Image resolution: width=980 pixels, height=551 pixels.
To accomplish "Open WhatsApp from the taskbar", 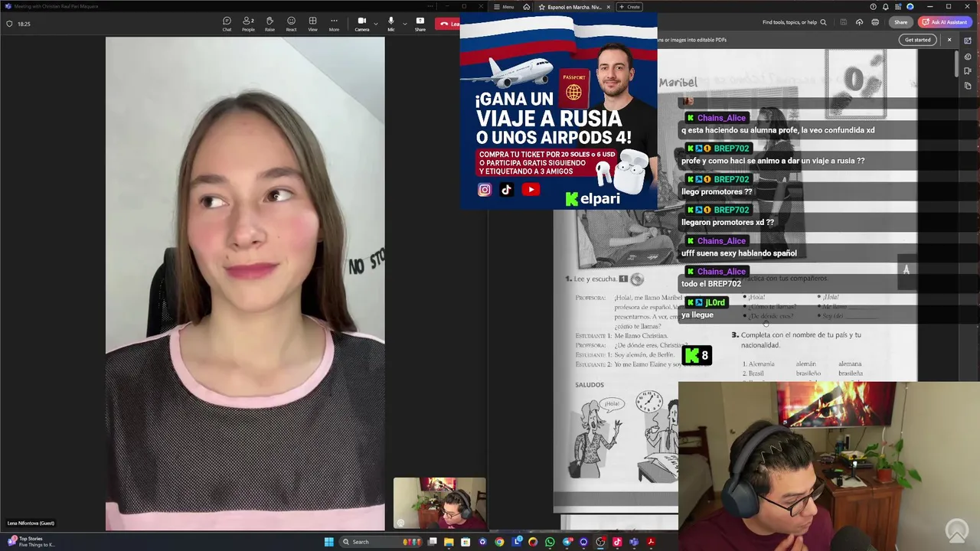I will coord(550,542).
